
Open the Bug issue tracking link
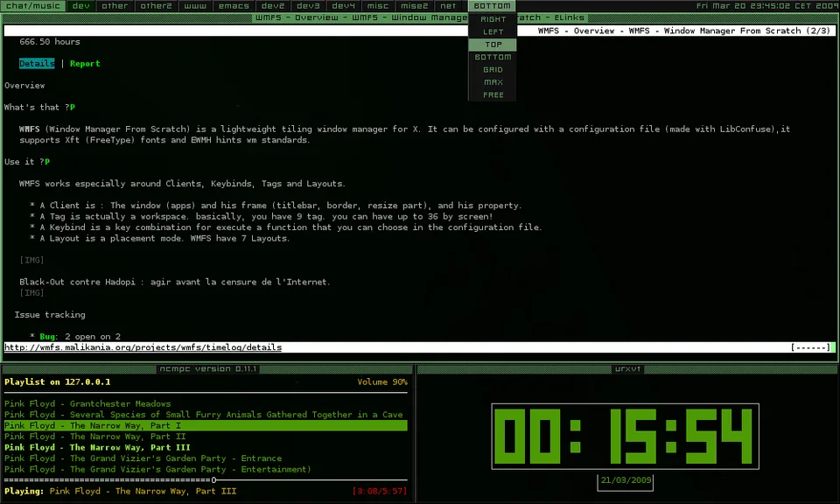(x=47, y=336)
